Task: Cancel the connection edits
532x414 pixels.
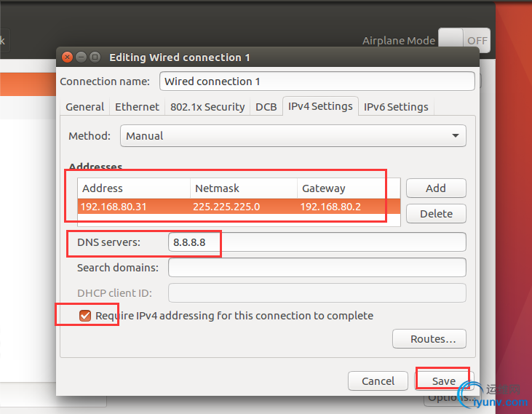Action: point(378,381)
